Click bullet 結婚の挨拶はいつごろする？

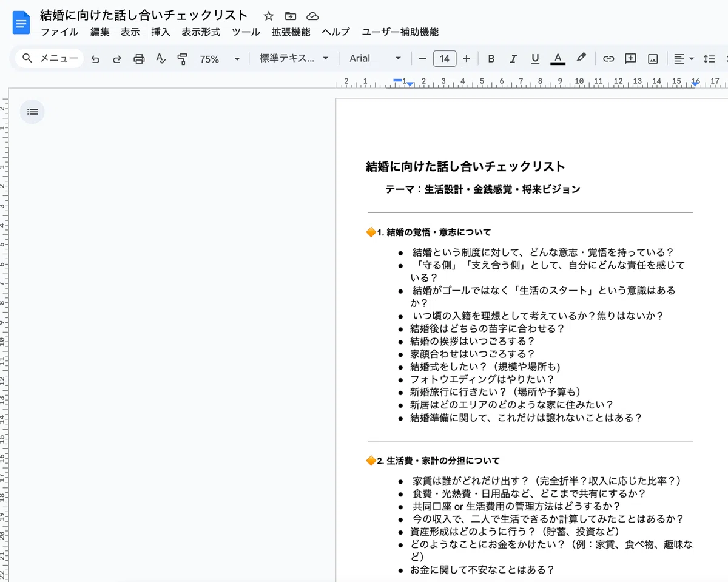(x=473, y=341)
